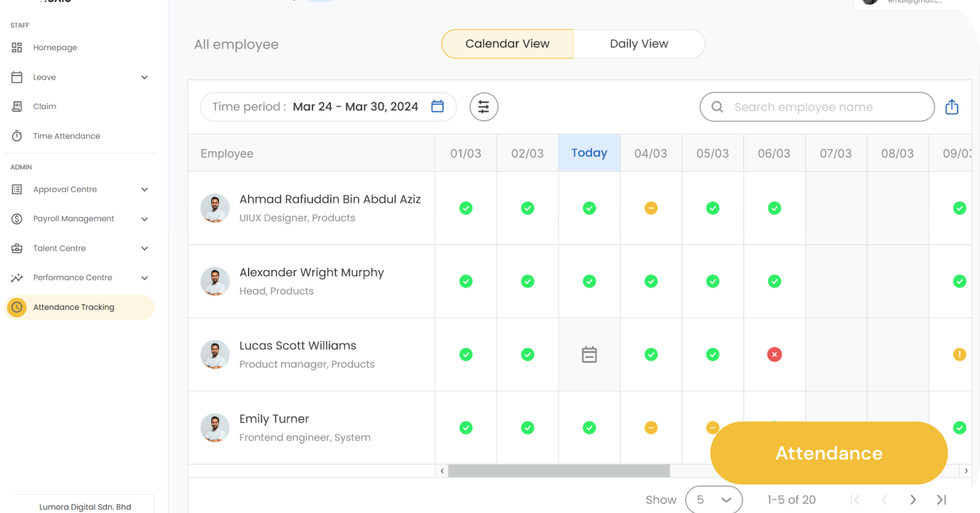
Task: Switch to Daily View
Action: pyautogui.click(x=639, y=44)
